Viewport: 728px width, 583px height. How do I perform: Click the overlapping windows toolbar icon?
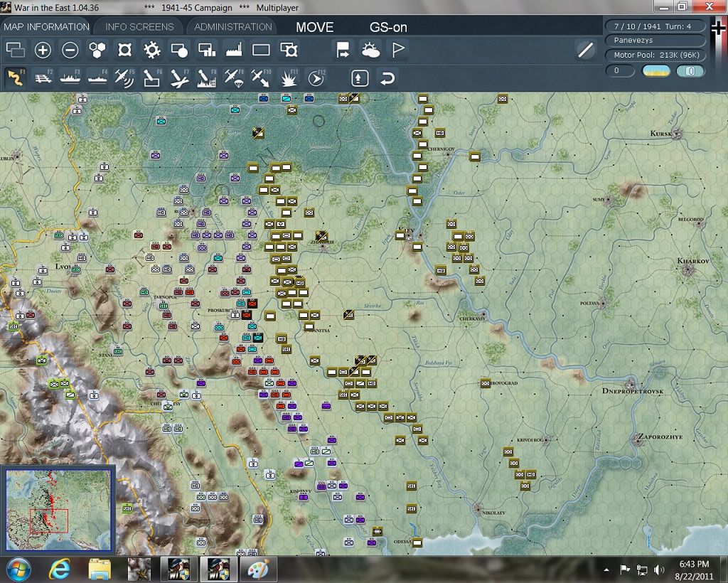16,50
